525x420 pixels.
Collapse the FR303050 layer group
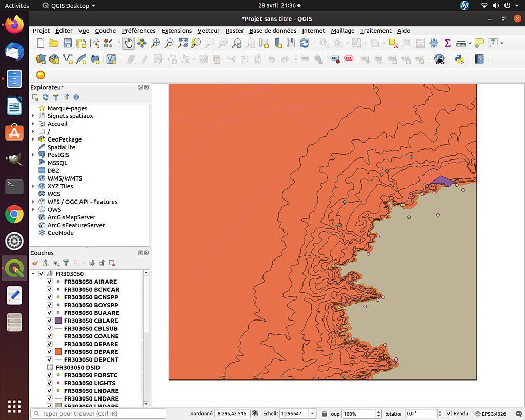pos(33,274)
